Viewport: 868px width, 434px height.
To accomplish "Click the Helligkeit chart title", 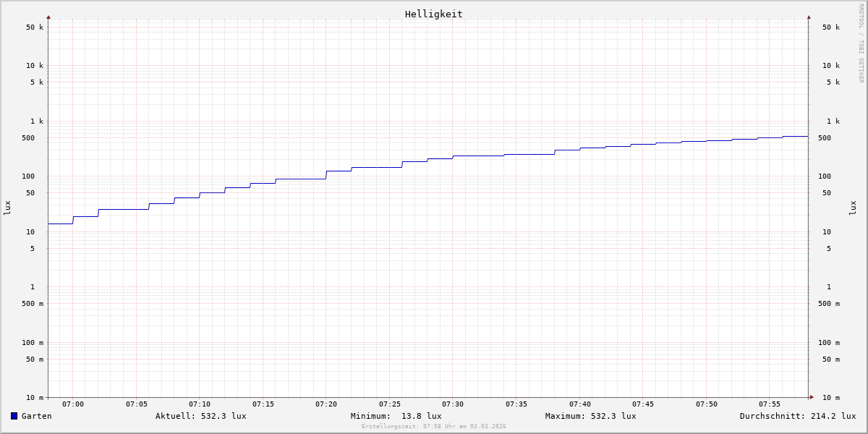I will click(433, 14).
